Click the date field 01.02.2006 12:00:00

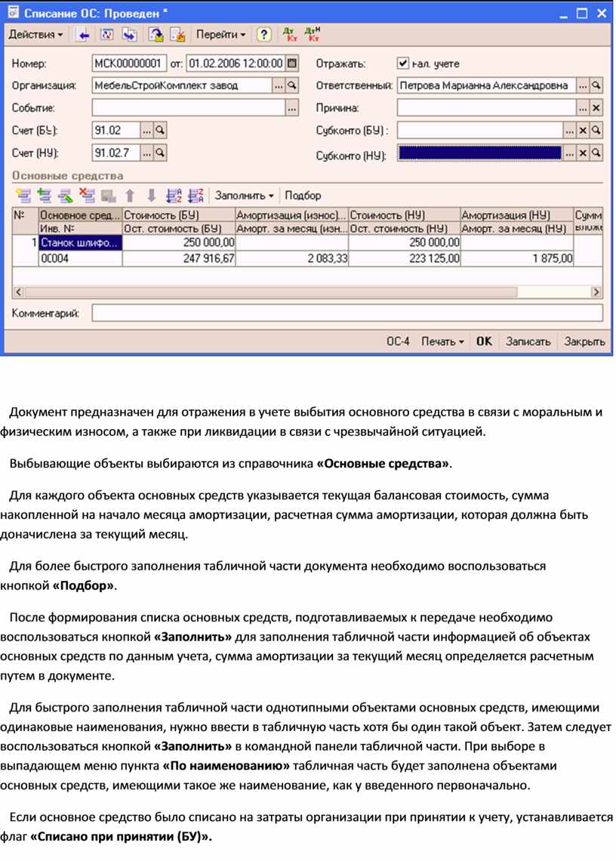pyautogui.click(x=236, y=63)
